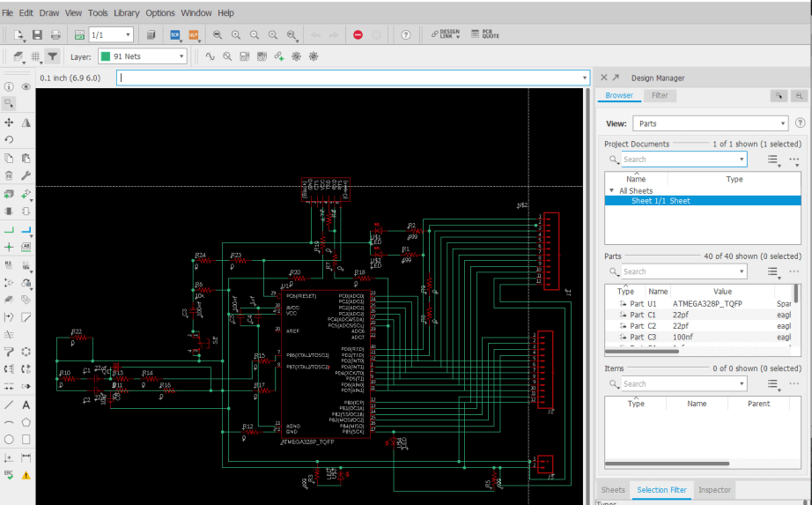Click the Filter tab in Design Manager
This screenshot has width=812, height=505.
(x=659, y=95)
